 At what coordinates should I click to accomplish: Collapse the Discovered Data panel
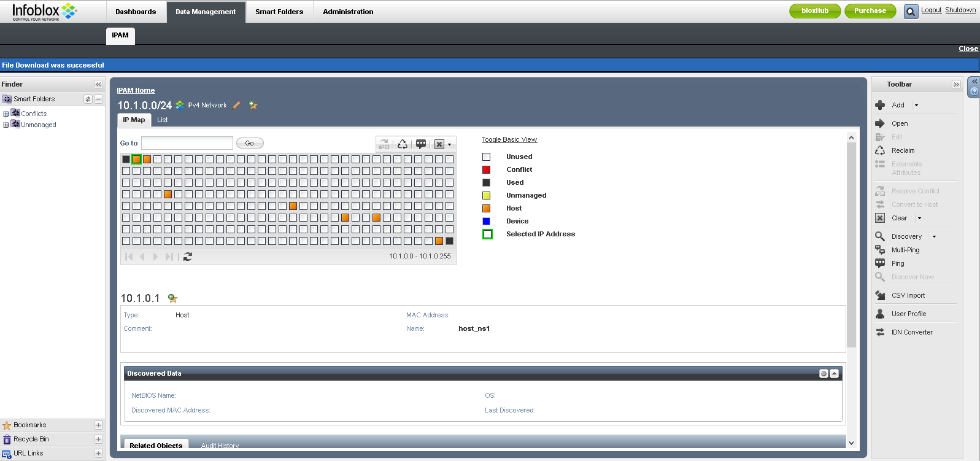pyautogui.click(x=834, y=373)
